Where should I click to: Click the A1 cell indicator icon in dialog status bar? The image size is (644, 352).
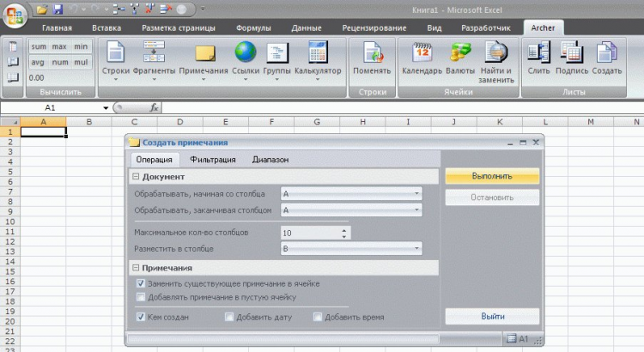(x=512, y=339)
